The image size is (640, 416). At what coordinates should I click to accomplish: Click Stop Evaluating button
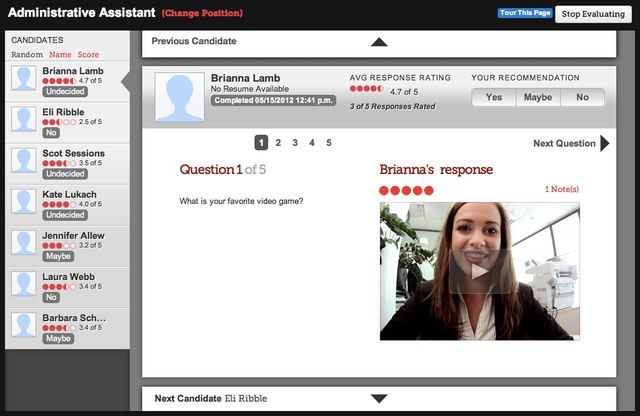coord(594,14)
